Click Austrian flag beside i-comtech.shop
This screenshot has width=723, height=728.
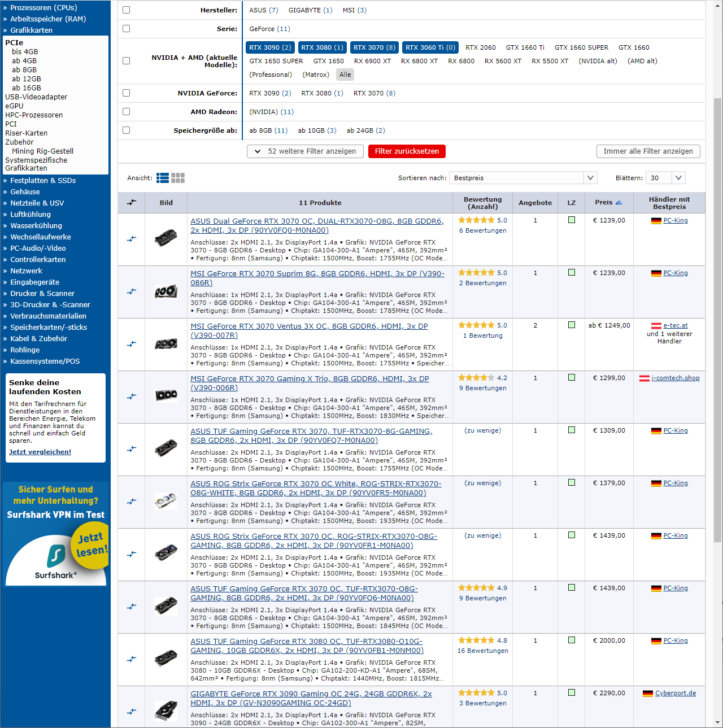click(x=644, y=378)
